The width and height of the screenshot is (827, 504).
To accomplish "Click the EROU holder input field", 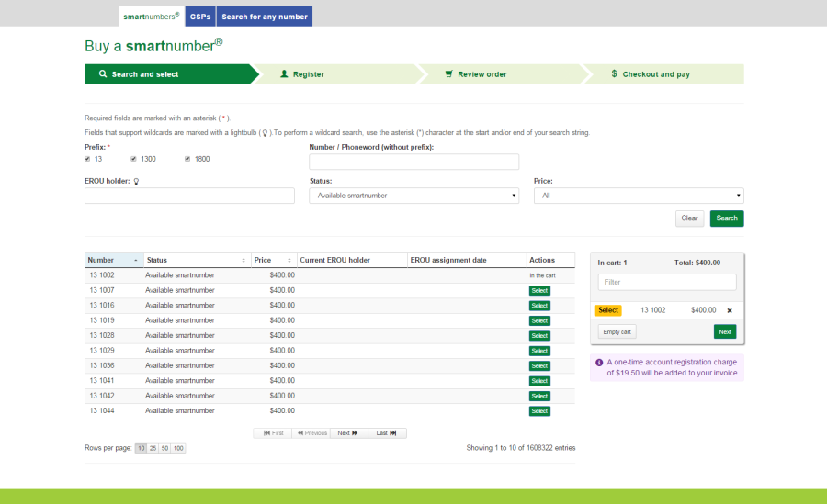I will pos(189,196).
